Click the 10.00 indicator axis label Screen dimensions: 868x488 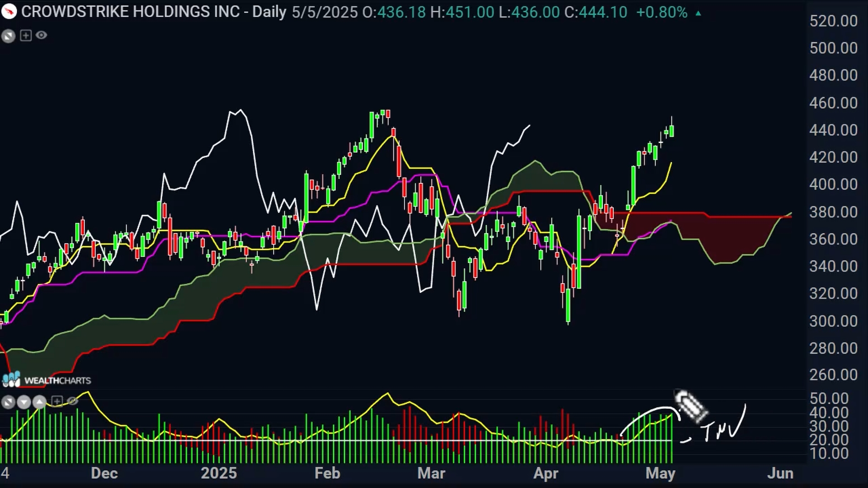pyautogui.click(x=829, y=453)
